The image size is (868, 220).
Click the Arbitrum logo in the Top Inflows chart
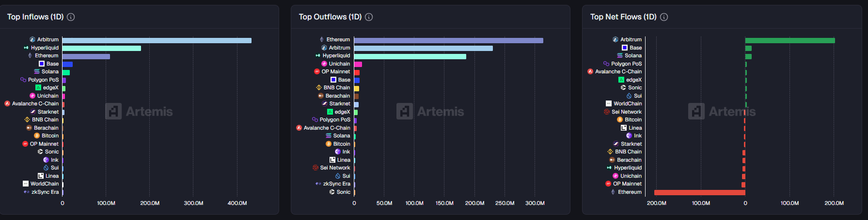tap(32, 40)
